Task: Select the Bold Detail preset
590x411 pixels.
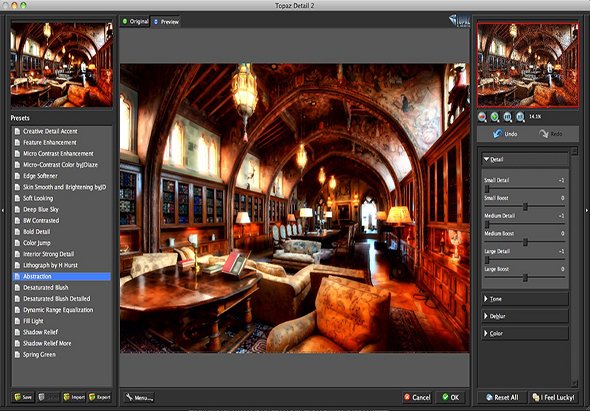Action: pos(62,232)
